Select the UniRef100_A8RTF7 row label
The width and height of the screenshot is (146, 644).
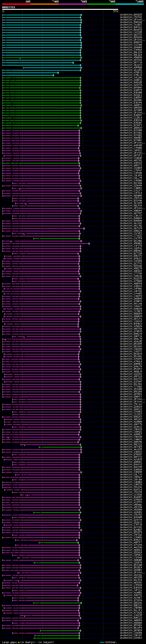(x=131, y=542)
